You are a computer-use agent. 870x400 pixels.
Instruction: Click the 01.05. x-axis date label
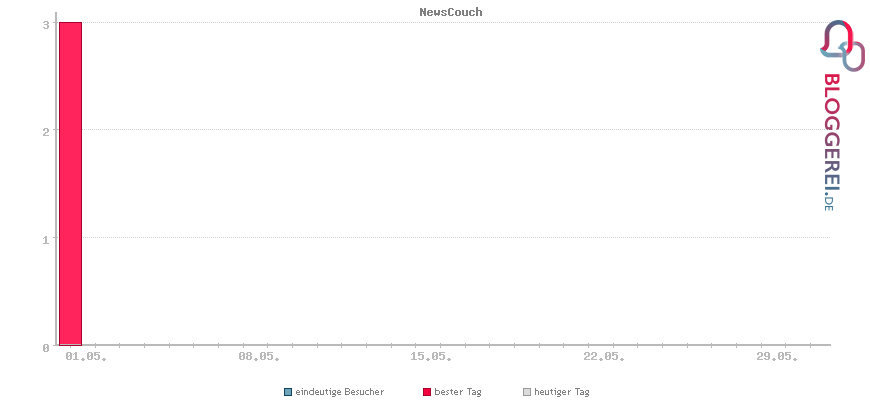[86, 357]
